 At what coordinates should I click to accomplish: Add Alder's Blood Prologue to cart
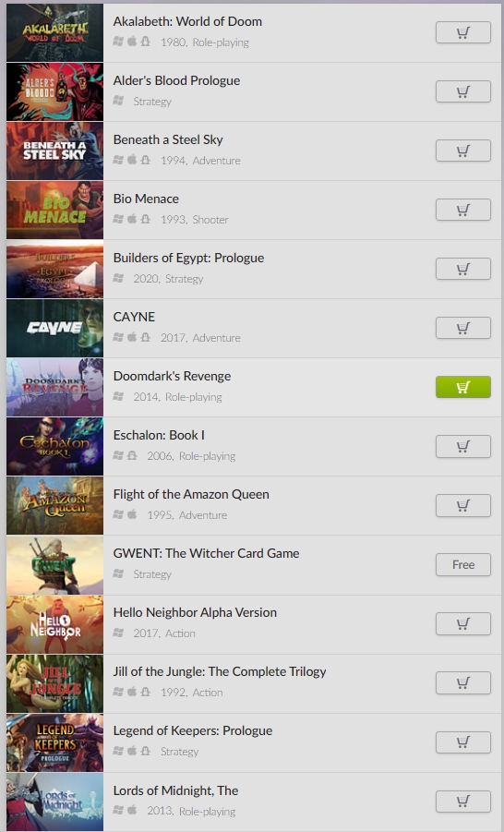[463, 91]
